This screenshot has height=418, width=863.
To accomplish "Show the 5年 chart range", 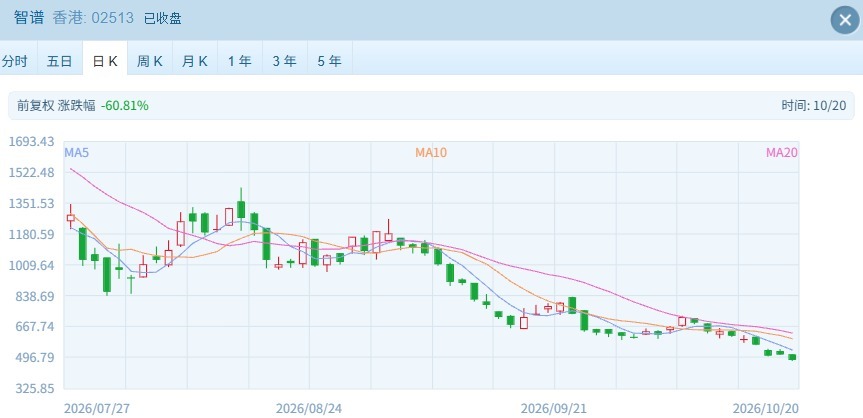I will point(330,61).
